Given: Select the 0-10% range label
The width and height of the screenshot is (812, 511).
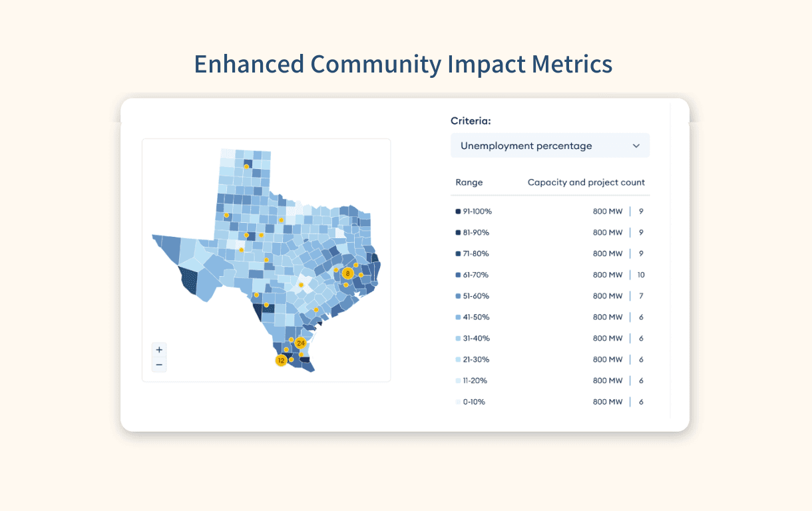Looking at the screenshot, I should tap(474, 402).
